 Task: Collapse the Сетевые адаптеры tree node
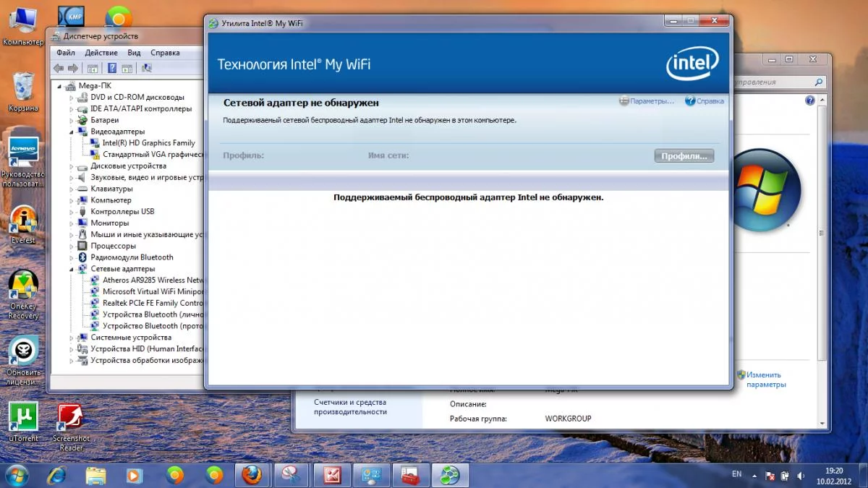(72, 269)
